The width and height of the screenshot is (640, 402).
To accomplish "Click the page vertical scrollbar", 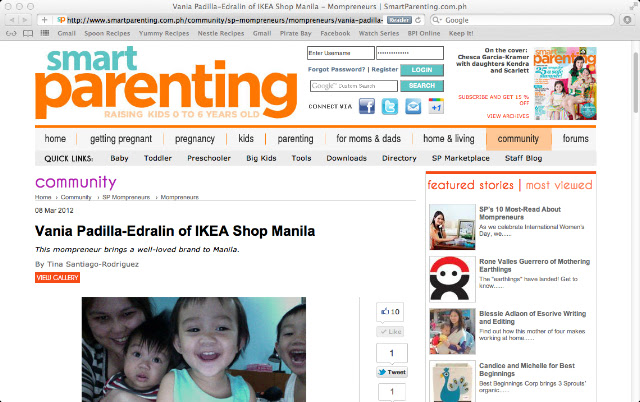I will (x=636, y=83).
